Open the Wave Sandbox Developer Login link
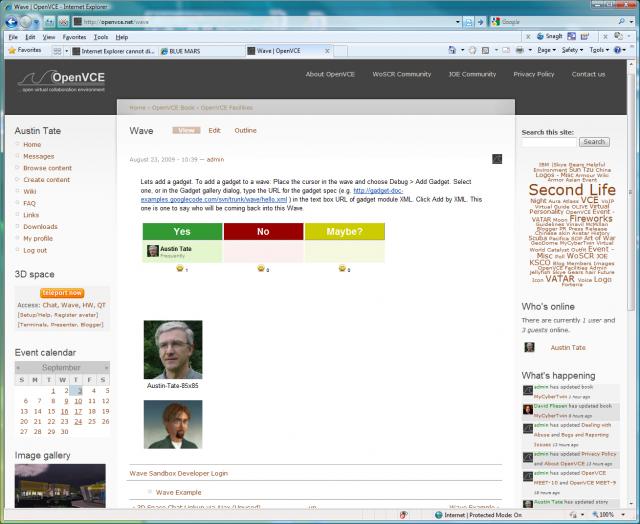The height and width of the screenshot is (524, 640). (x=178, y=473)
